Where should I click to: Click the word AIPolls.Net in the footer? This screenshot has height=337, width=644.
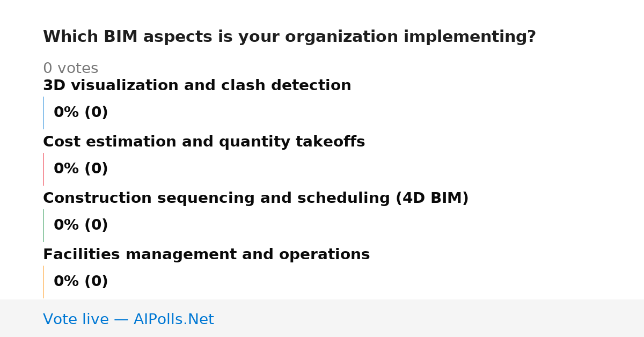[174, 319]
